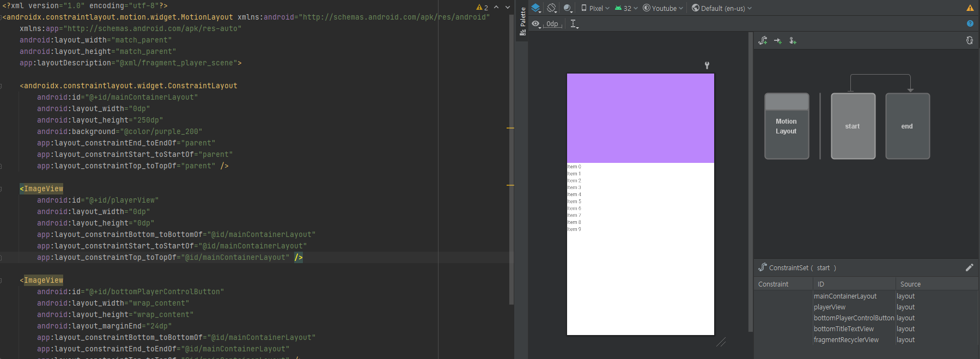
Task: Click the purple mainContainerLayout in preview
Action: pos(641,118)
